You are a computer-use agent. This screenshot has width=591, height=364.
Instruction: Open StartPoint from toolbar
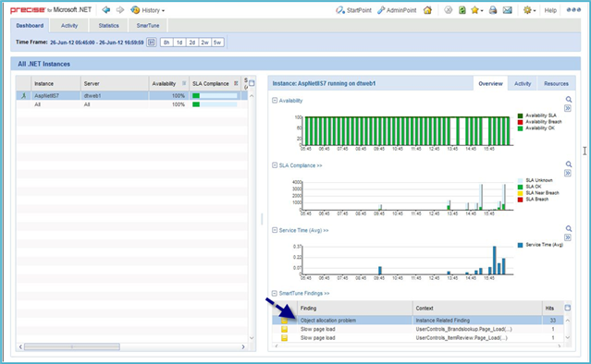[353, 10]
